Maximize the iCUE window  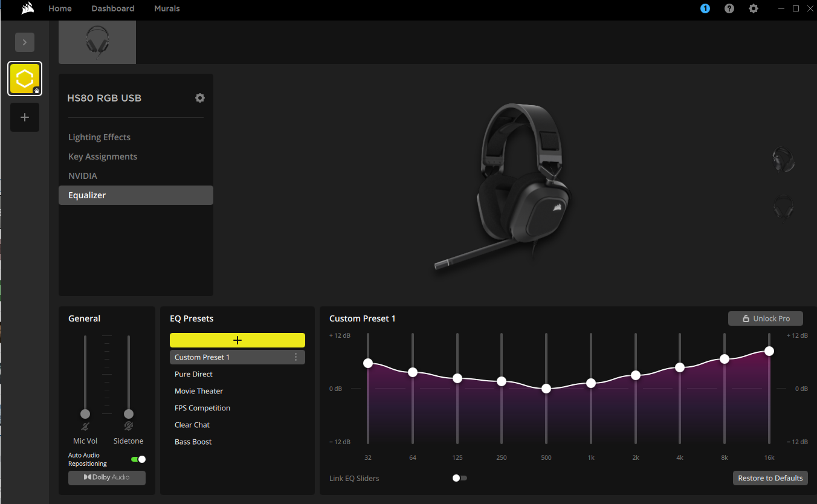point(796,8)
